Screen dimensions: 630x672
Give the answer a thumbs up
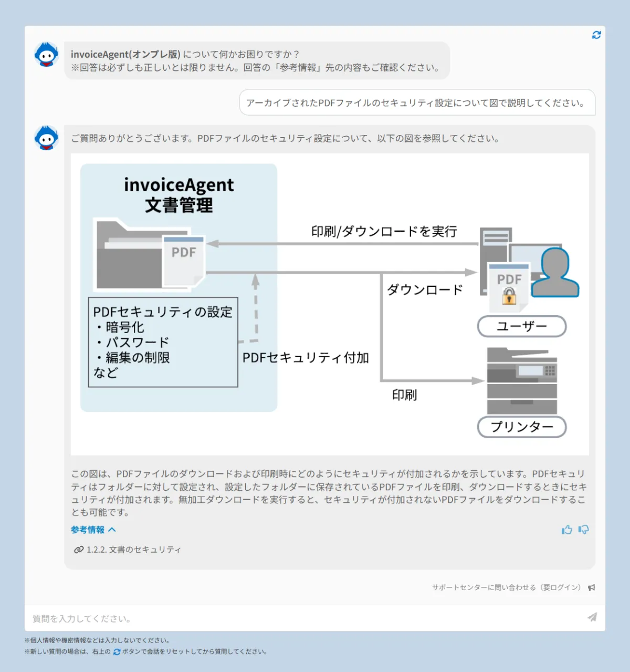point(566,530)
